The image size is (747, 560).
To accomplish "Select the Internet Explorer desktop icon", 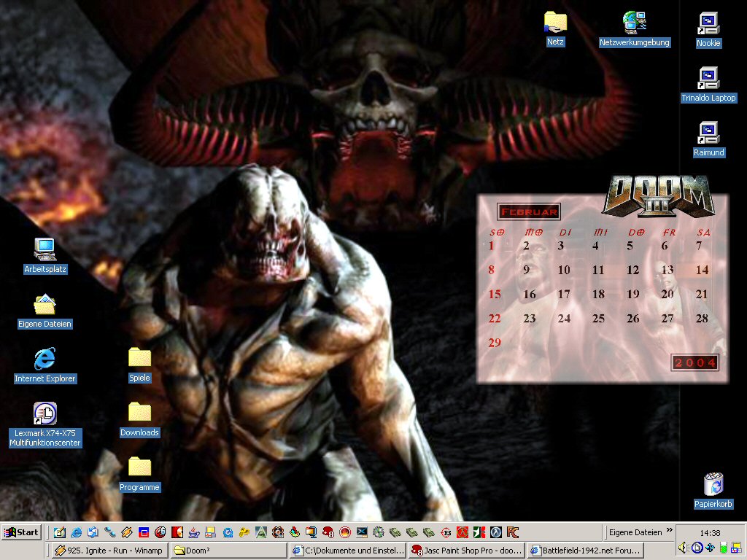I will click(x=44, y=365).
